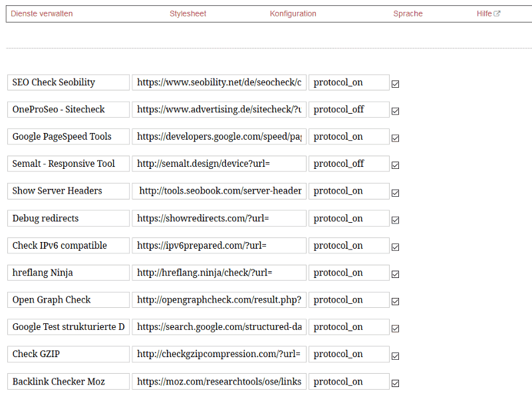Screen dimensions: 532x399
Task: Toggle the Backlink Checker Moz checkbox
Action: click(x=395, y=383)
